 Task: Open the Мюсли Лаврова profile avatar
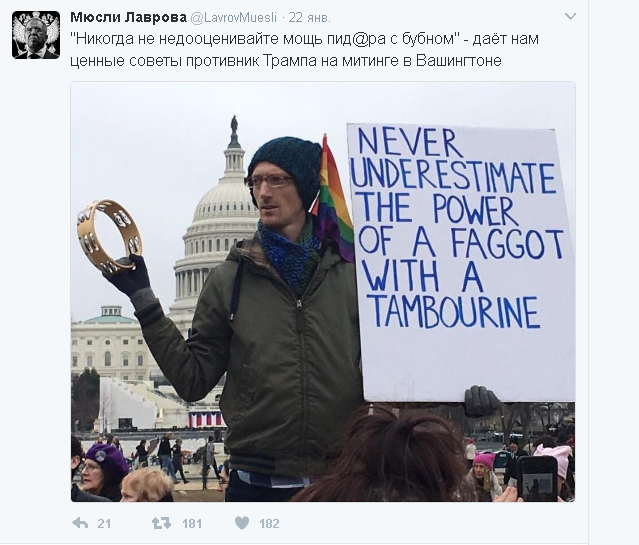point(36,35)
